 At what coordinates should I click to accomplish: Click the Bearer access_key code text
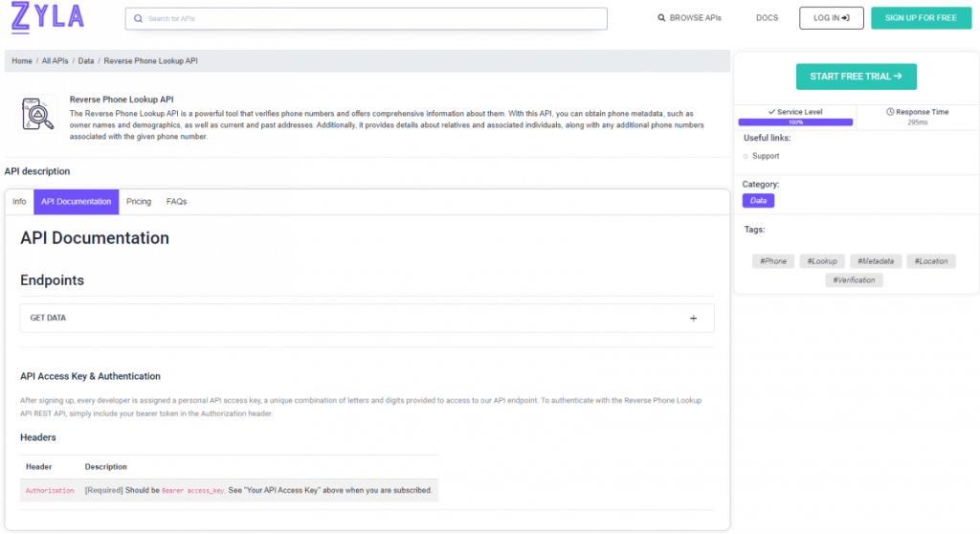pyautogui.click(x=192, y=491)
